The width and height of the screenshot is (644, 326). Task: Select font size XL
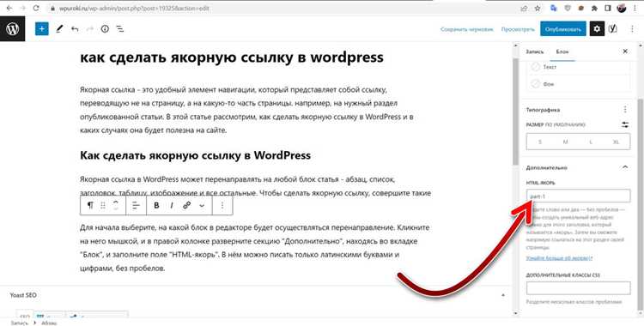pos(616,142)
